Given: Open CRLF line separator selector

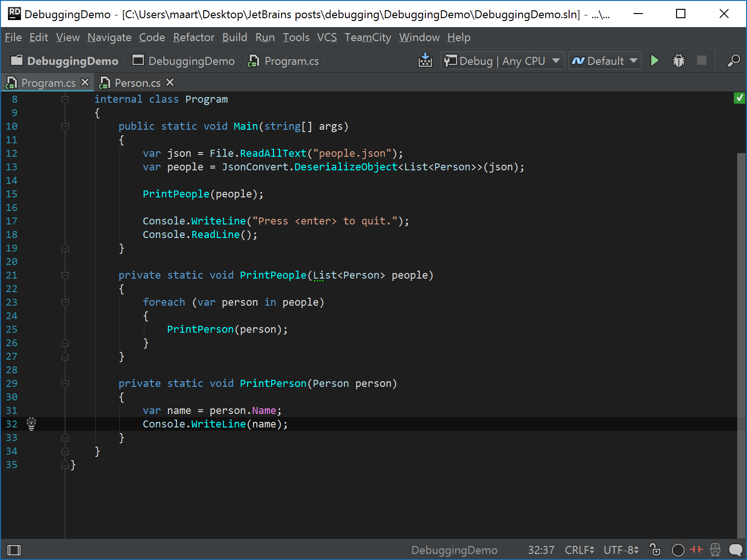Looking at the screenshot, I should [579, 550].
